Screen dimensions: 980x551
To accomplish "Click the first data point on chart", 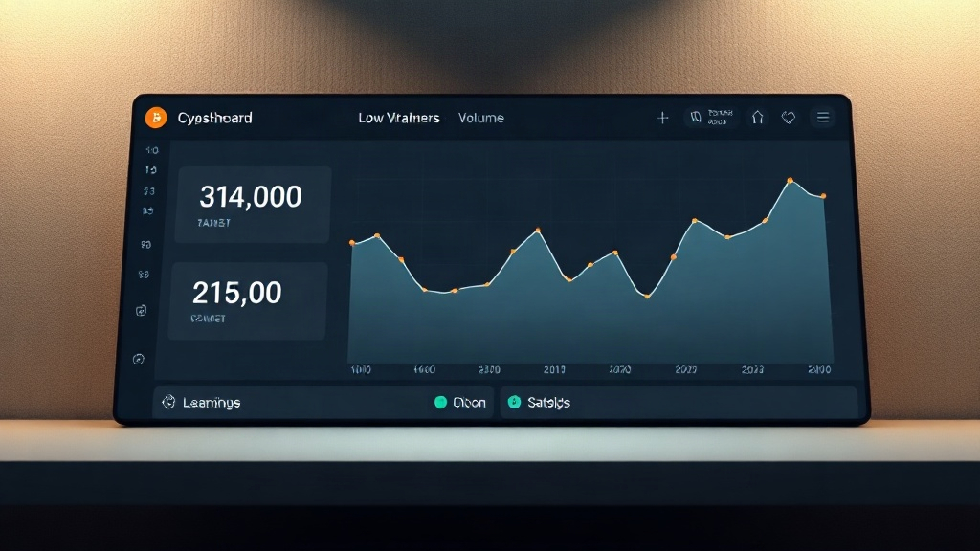I will tap(352, 242).
